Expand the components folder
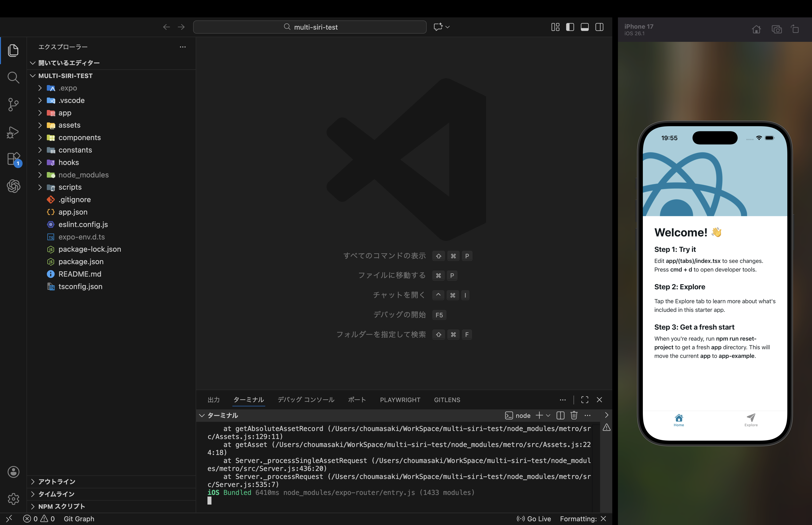812x525 pixels. [79, 138]
